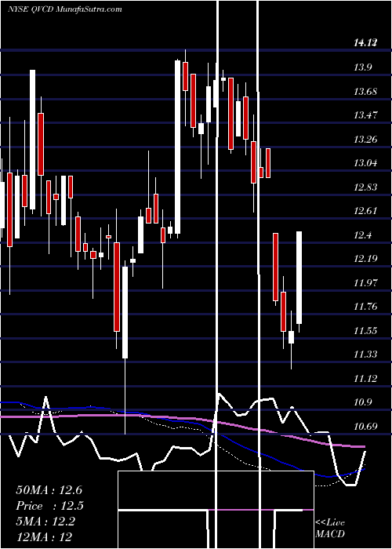Click the 50MA : 12.6 readout
Viewport: 392px width, 549px height.
(x=49, y=490)
